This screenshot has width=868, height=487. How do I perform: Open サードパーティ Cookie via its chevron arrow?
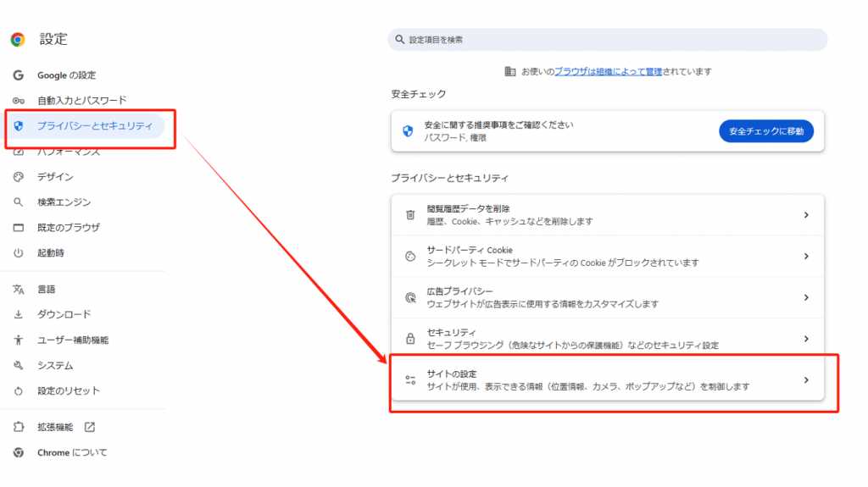[806, 257]
